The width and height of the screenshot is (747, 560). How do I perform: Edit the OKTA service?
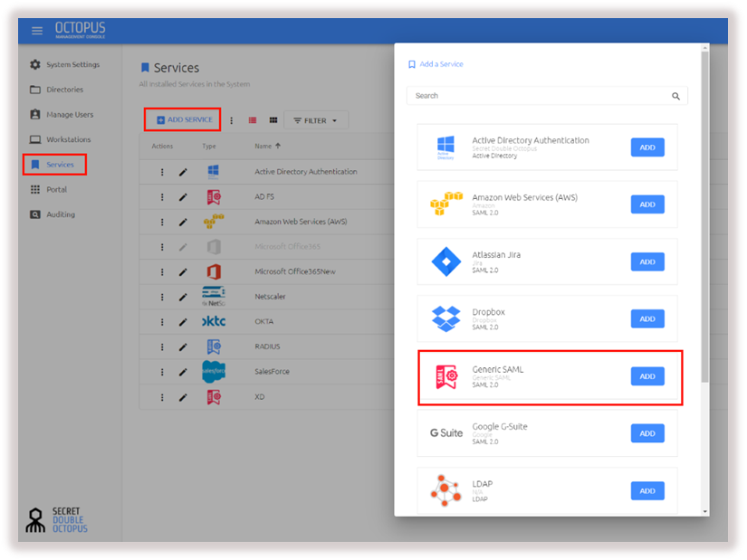click(x=183, y=322)
